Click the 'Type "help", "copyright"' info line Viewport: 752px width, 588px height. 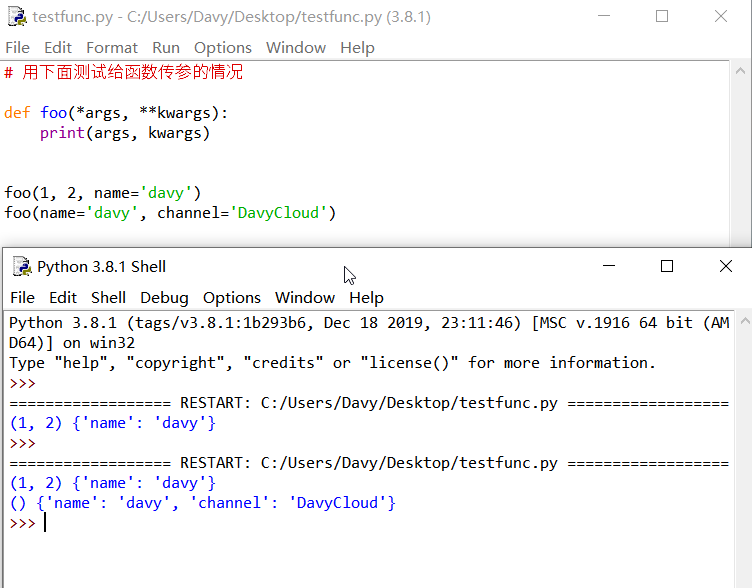[332, 363]
